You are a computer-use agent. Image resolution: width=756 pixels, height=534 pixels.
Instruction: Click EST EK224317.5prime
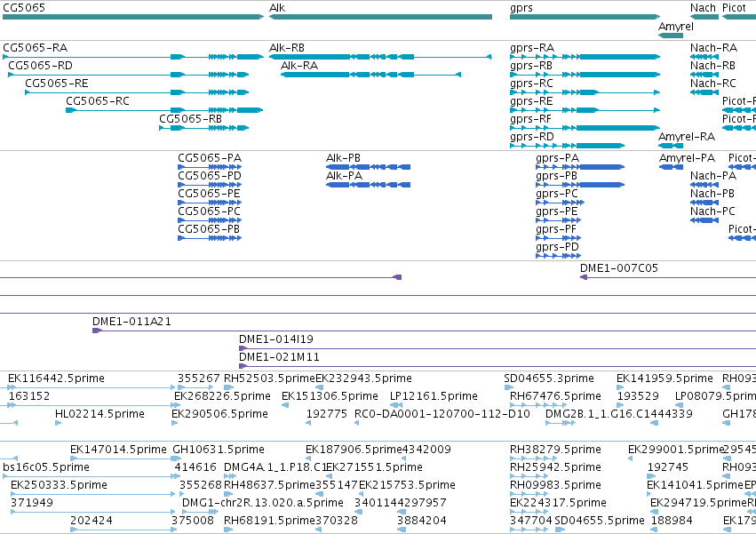(558, 503)
